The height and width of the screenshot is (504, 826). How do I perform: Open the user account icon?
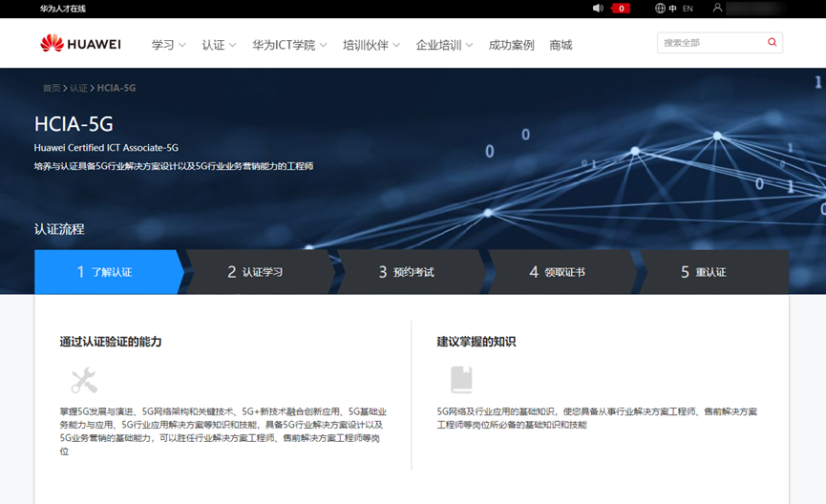(717, 8)
